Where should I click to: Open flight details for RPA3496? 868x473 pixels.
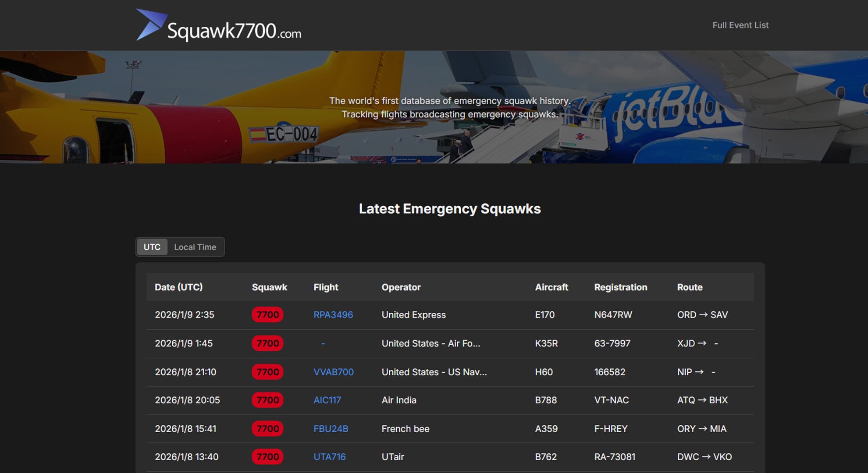coord(333,314)
